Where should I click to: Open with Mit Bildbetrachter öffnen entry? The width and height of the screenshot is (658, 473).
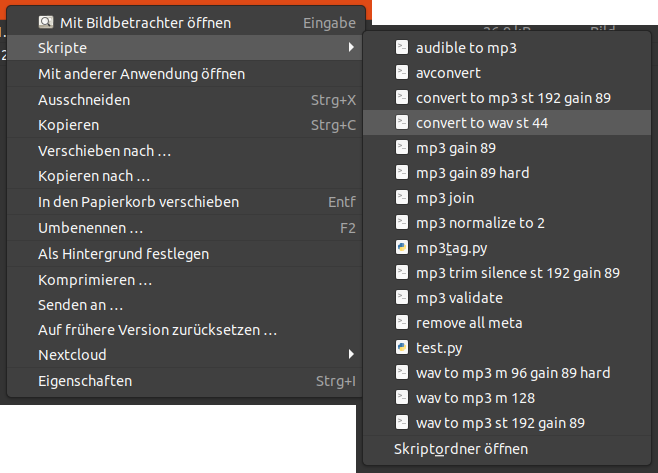tap(185, 23)
